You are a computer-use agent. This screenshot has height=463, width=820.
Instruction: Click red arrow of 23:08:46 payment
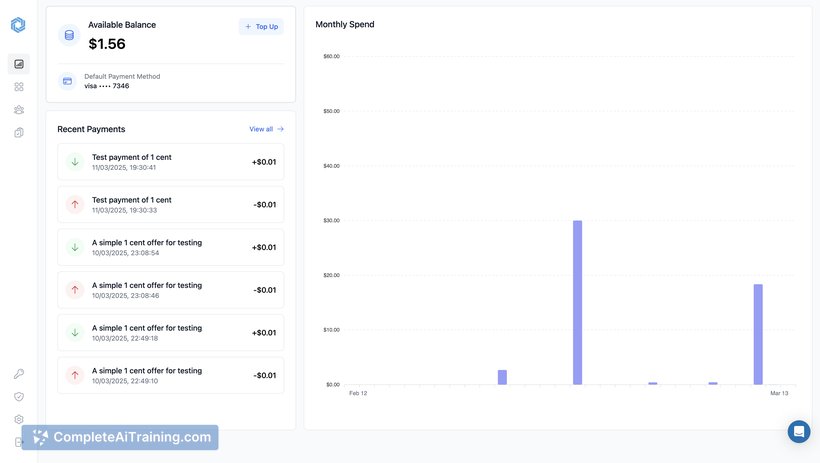[75, 290]
